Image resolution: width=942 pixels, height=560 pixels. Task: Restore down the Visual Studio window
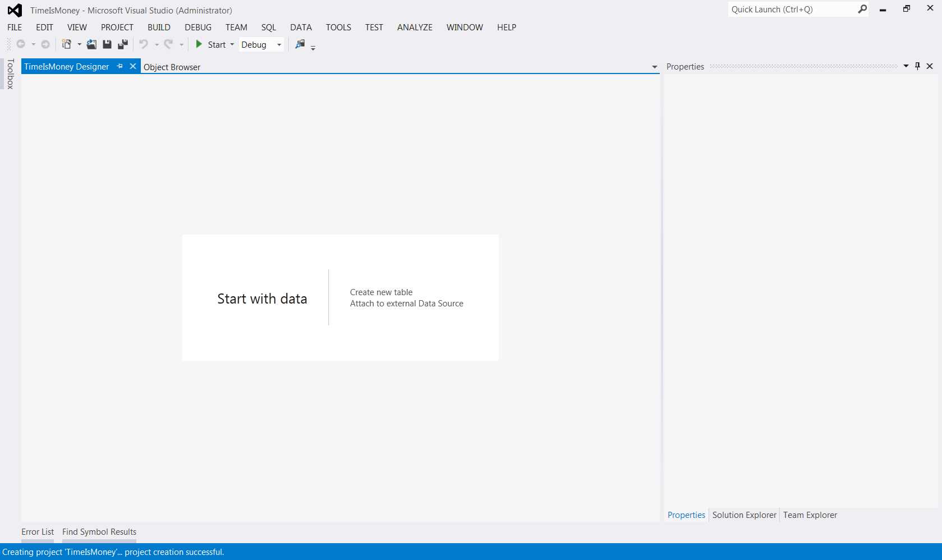[x=906, y=8]
